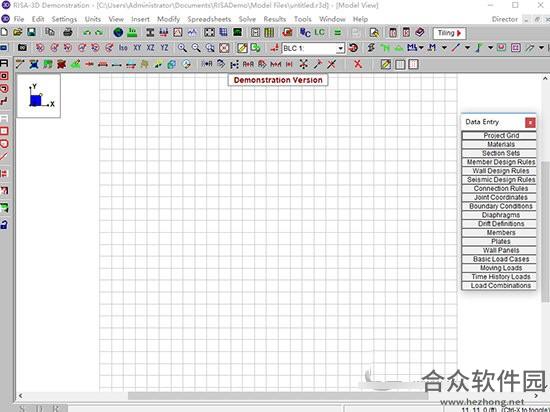Select the draw members pencil-line icon
550x412 pixels.
(20, 64)
